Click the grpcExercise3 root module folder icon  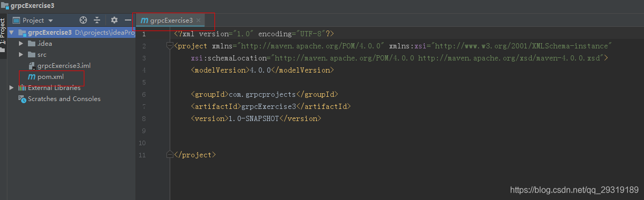pyautogui.click(x=22, y=33)
